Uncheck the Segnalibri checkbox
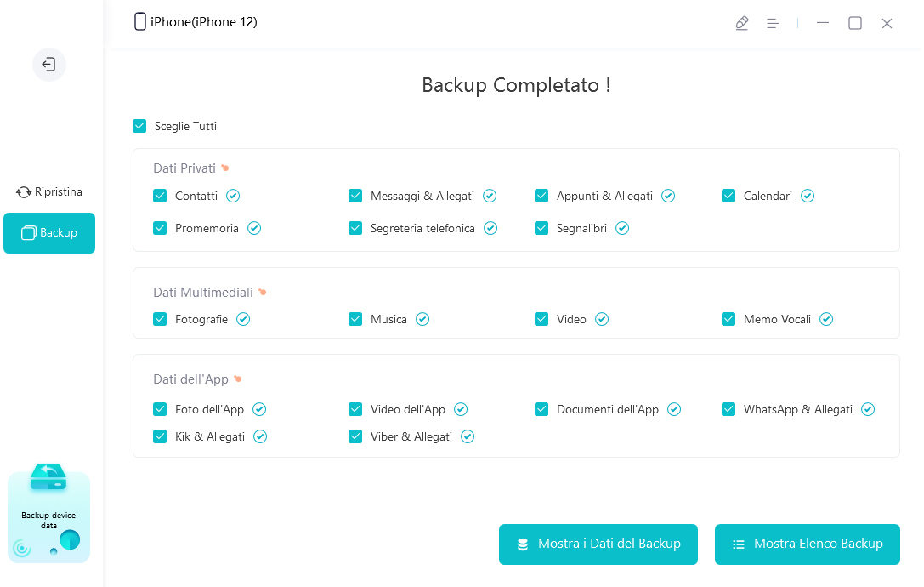 (x=541, y=228)
